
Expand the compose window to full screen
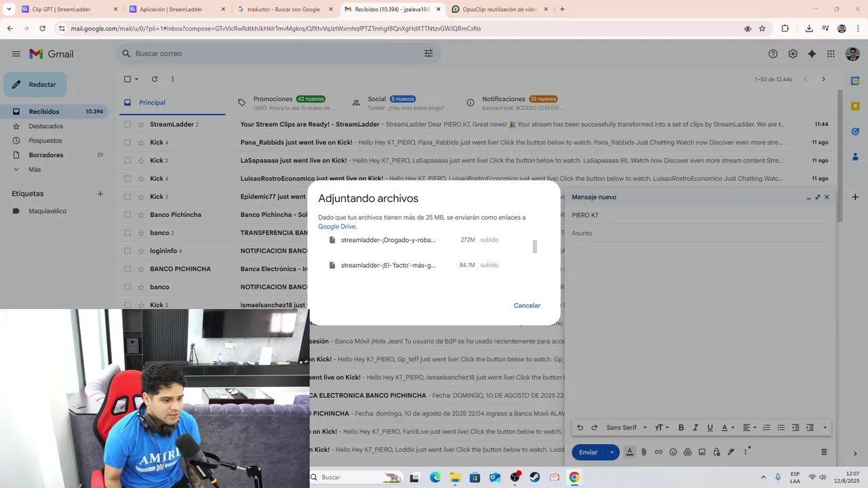pos(818,197)
